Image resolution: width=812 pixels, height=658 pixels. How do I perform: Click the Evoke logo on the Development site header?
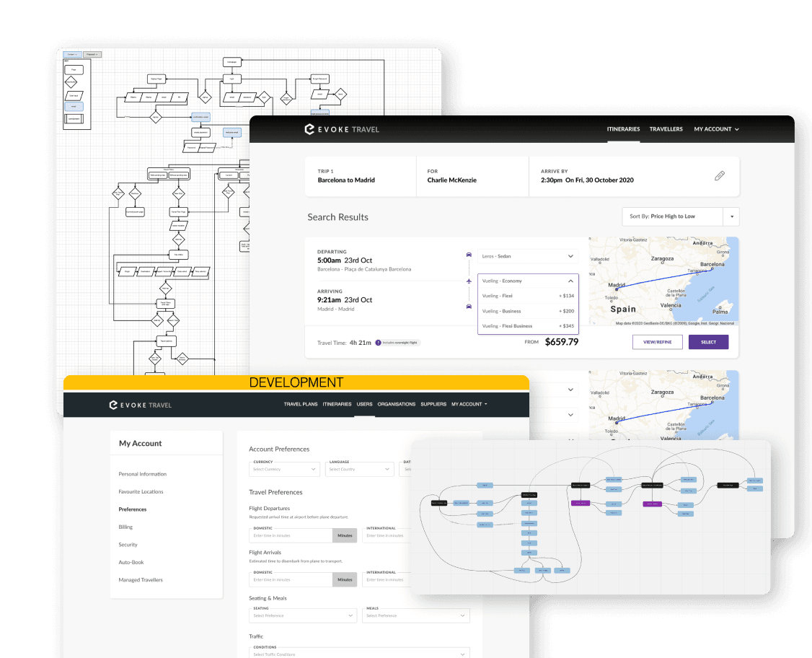click(x=140, y=404)
